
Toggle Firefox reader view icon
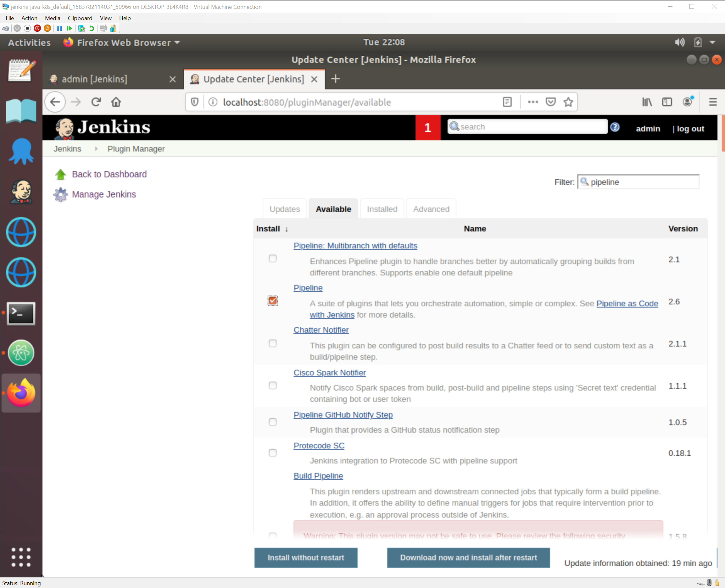507,102
